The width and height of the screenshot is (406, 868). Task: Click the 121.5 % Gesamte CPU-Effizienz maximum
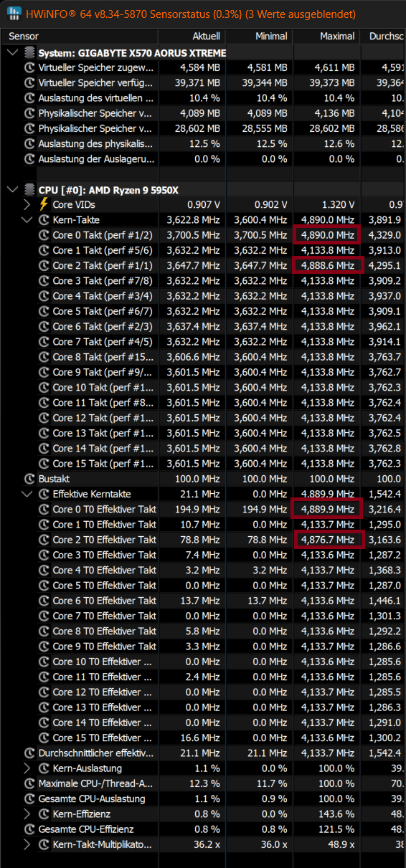[x=335, y=829]
